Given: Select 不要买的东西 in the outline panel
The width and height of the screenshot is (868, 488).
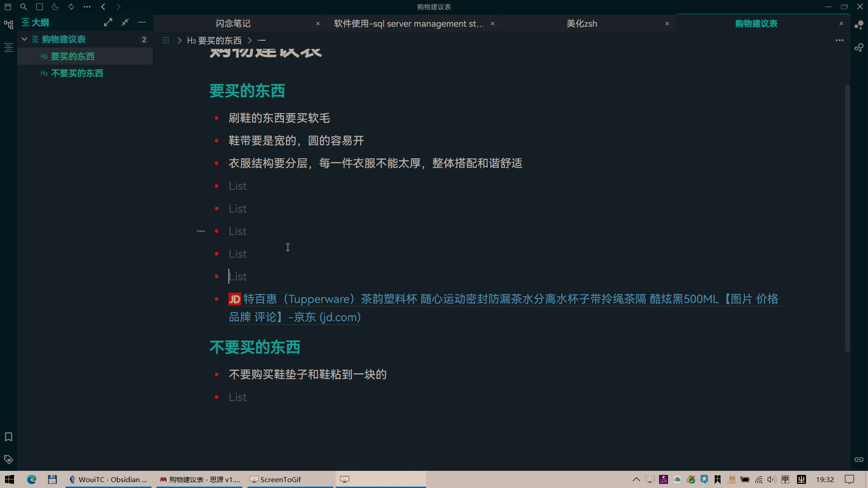Looking at the screenshot, I should 77,73.
